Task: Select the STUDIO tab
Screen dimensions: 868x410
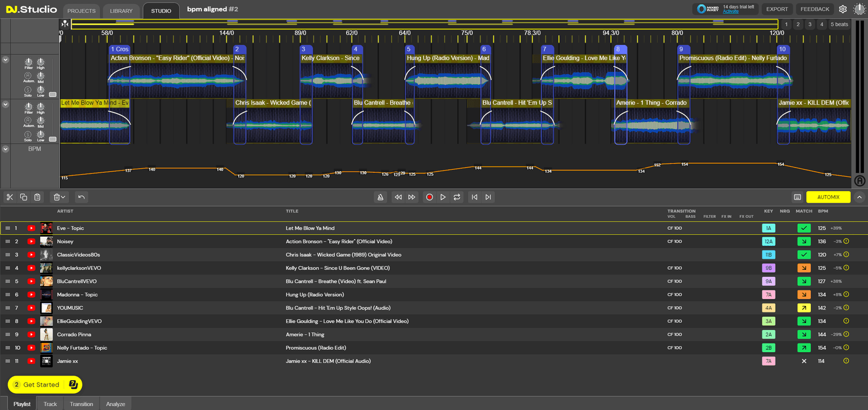Action: click(x=161, y=11)
